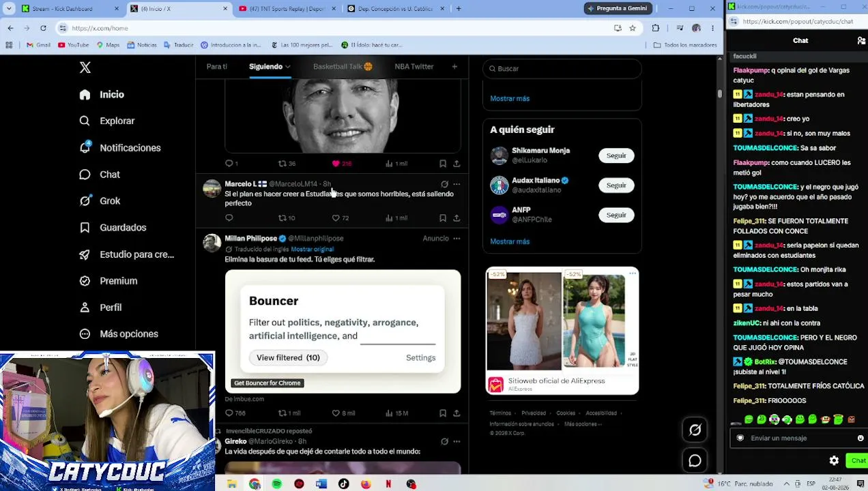This screenshot has width=868, height=491.
Task: Open emoji picker in Kick chat
Action: [860, 438]
